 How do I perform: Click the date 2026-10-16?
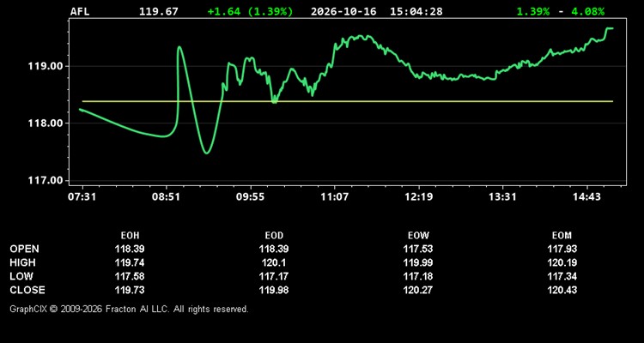pyautogui.click(x=343, y=11)
